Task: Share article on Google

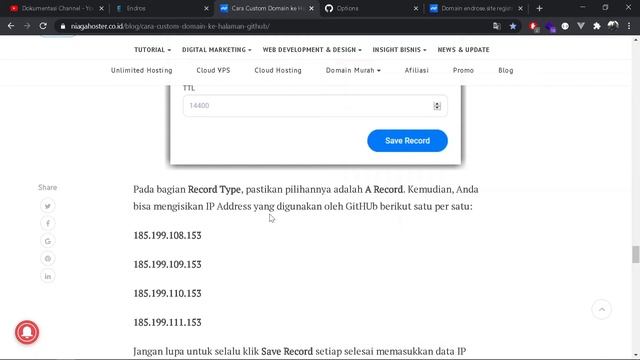Action: tap(48, 241)
